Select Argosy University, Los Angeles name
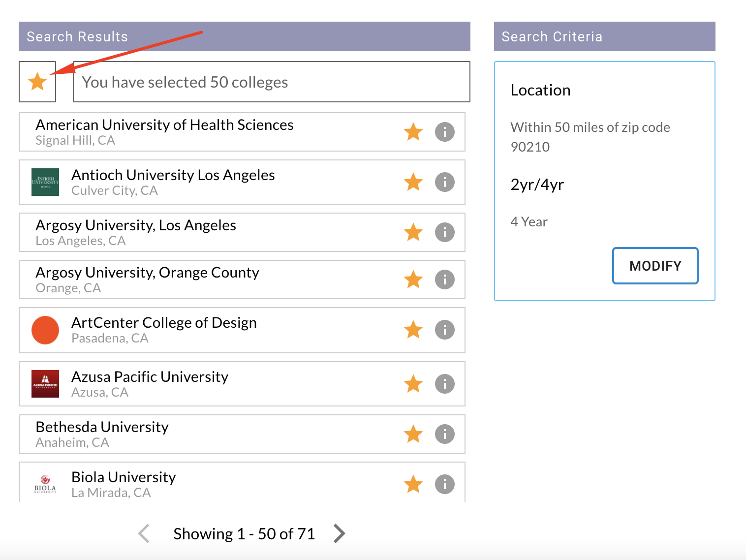 click(x=136, y=225)
